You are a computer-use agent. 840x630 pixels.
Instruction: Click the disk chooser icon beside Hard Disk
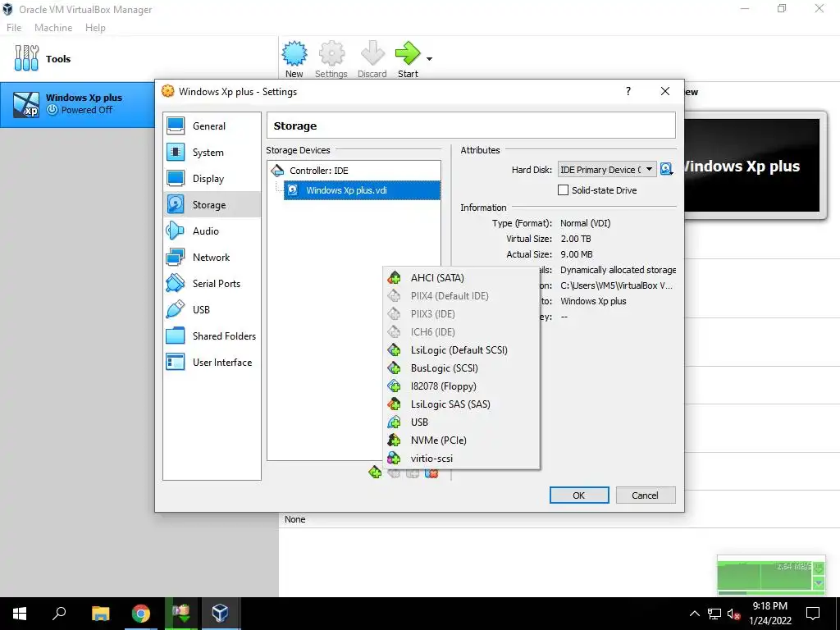coord(666,169)
